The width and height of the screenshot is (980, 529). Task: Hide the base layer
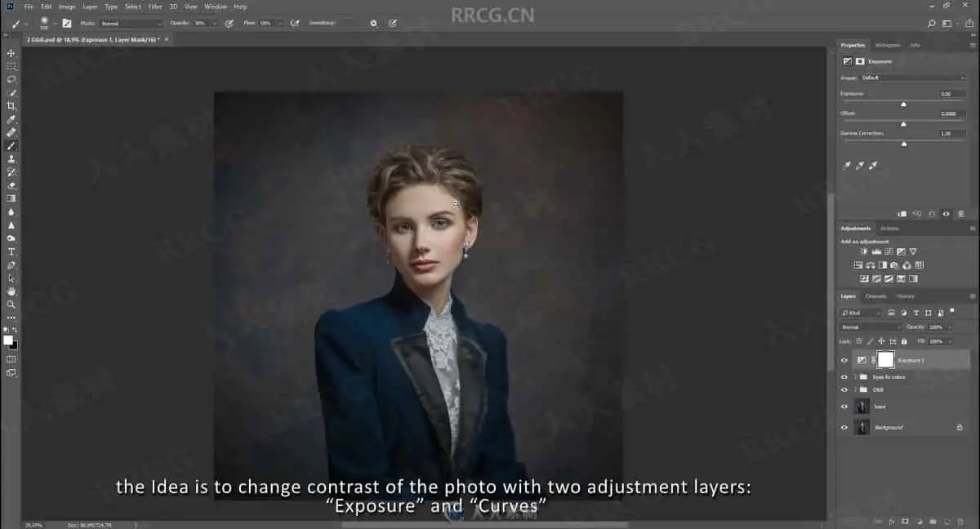(x=844, y=407)
